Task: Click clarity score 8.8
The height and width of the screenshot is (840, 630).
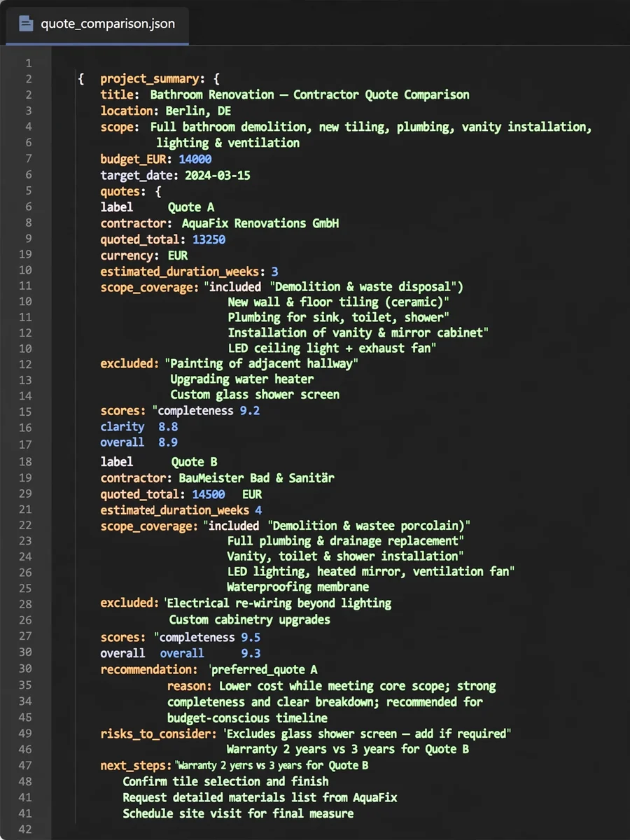Action: [168, 426]
